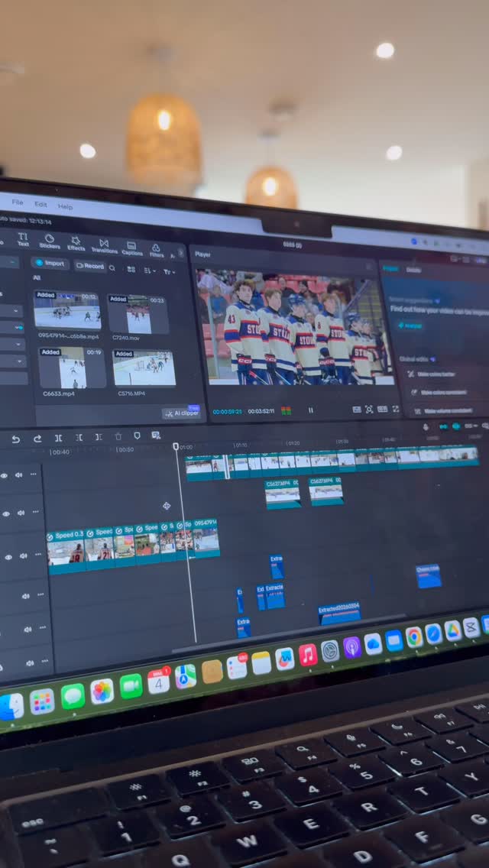This screenshot has height=868, width=489.
Task: Select the Extracted20260304 audio clip
Action: 339,613
